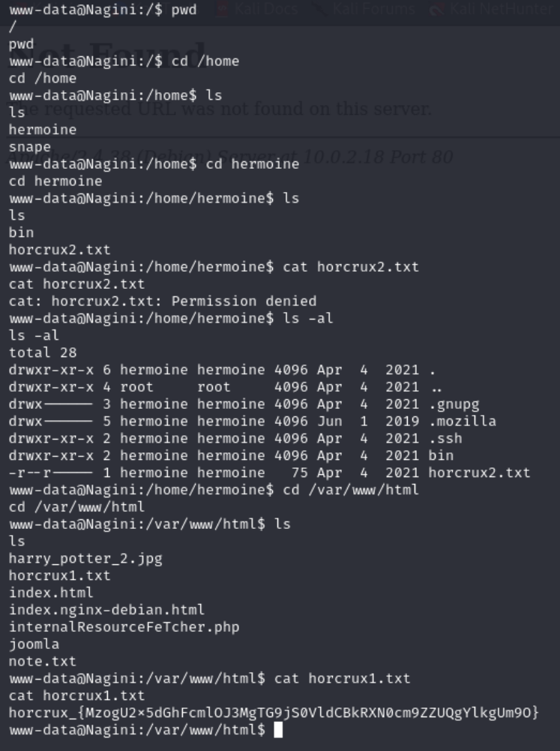Image resolution: width=560 pixels, height=751 pixels.
Task: Click the horcrux2.txt row in ls -al output
Action: point(269,473)
